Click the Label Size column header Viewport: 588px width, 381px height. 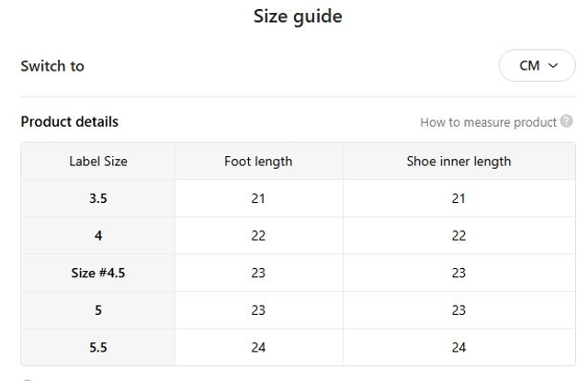pyautogui.click(x=98, y=162)
